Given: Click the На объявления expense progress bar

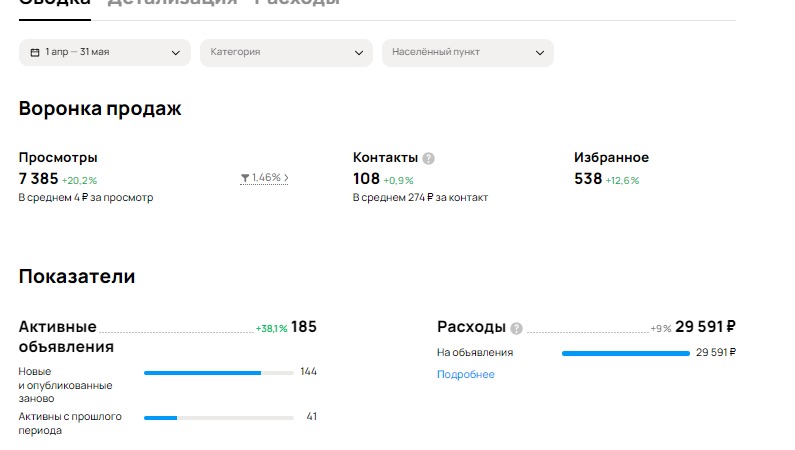Looking at the screenshot, I should tap(625, 353).
